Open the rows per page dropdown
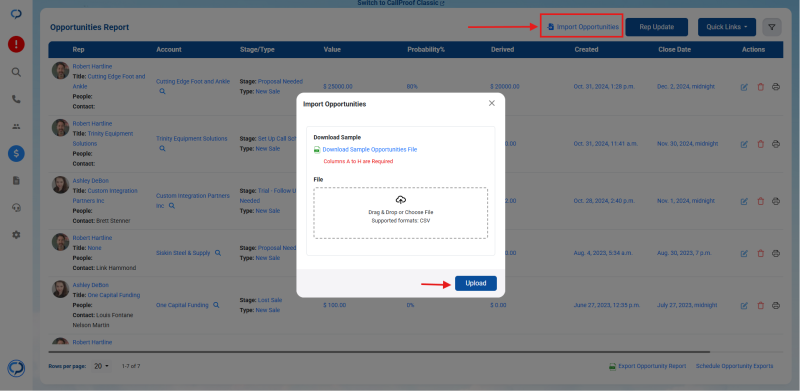The height and width of the screenshot is (391, 800). click(101, 366)
